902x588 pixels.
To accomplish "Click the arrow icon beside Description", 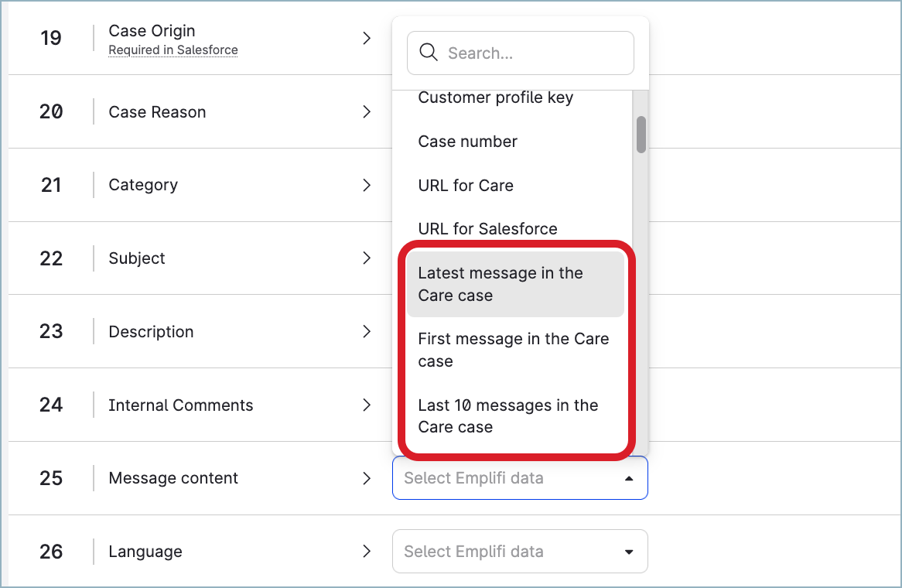I will (x=367, y=332).
